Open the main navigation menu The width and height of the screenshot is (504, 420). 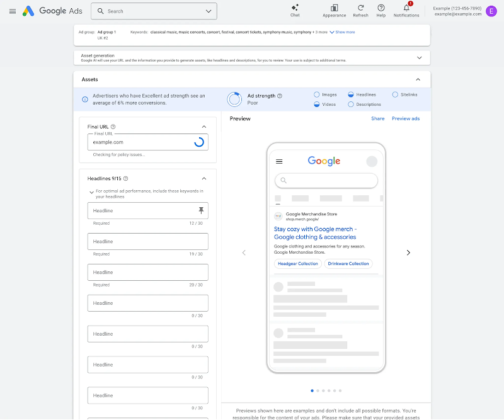[x=13, y=11]
